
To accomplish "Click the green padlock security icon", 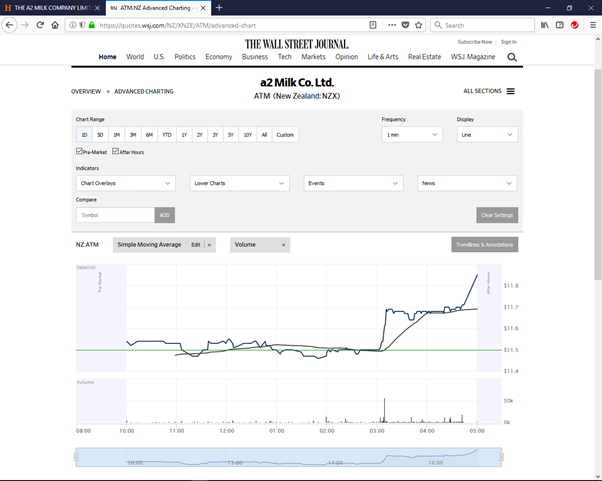I will click(91, 25).
